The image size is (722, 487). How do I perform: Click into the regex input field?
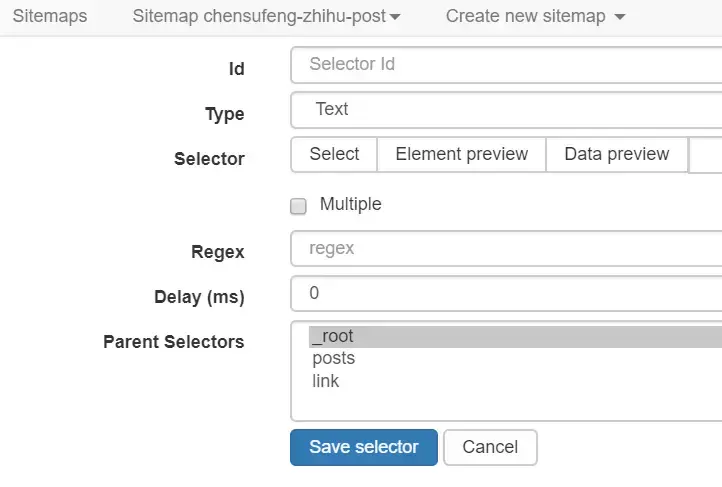[505, 249]
